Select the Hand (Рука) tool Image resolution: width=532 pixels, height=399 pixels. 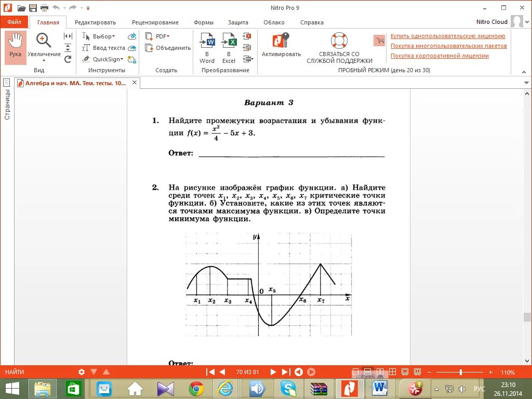click(x=15, y=47)
